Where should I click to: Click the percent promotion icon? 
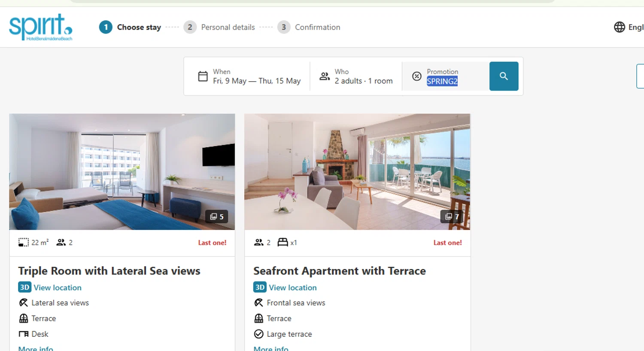pyautogui.click(x=417, y=76)
